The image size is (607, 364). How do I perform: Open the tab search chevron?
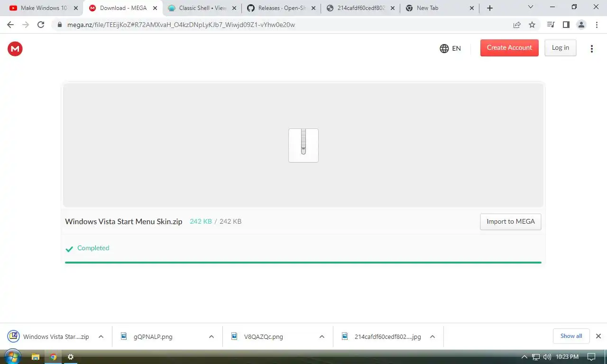tap(531, 7)
